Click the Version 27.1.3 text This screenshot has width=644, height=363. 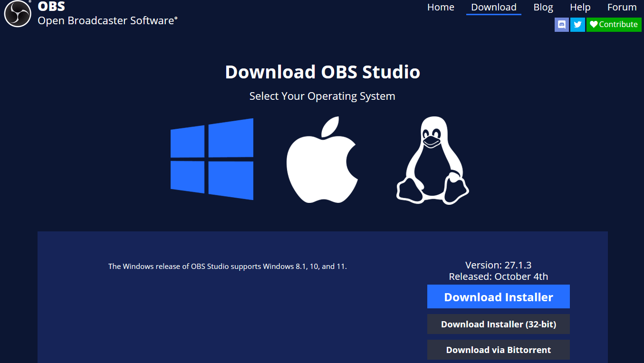pyautogui.click(x=498, y=265)
